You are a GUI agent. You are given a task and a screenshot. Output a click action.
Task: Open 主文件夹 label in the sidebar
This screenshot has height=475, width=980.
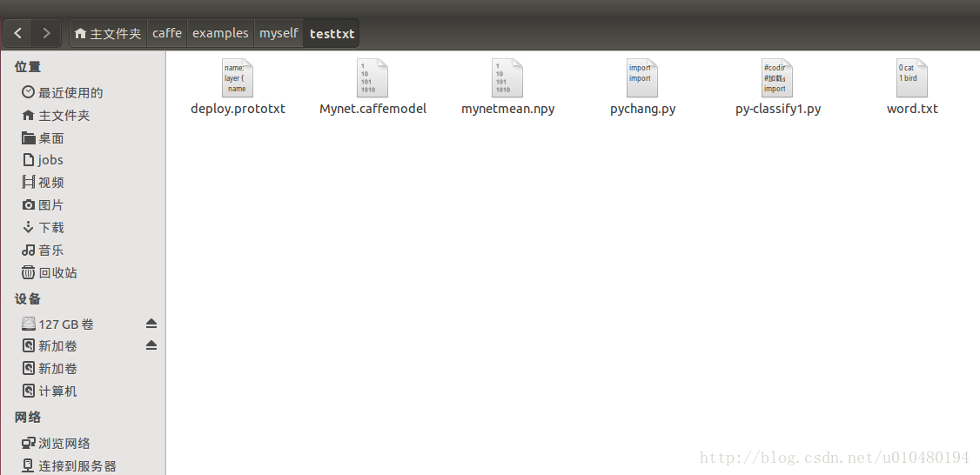[64, 115]
